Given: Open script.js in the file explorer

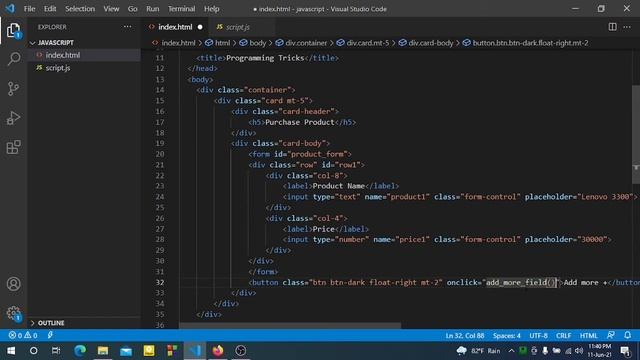Looking at the screenshot, I should 84,68.
